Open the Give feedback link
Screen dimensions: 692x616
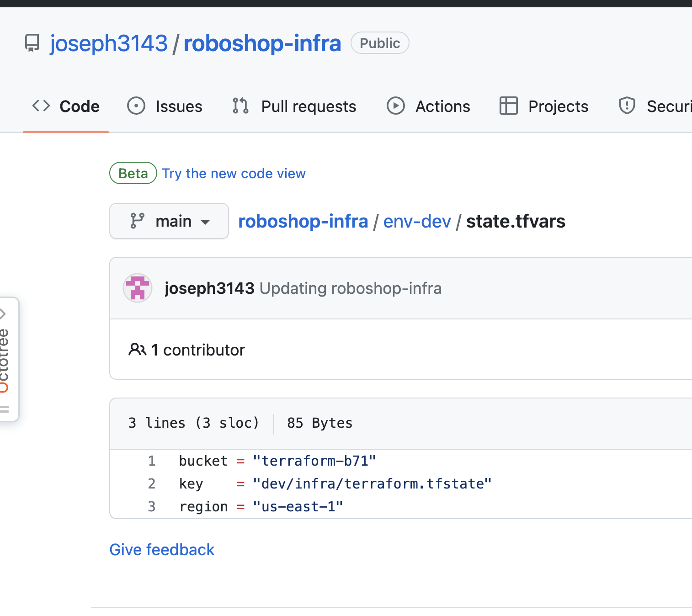pyautogui.click(x=162, y=549)
